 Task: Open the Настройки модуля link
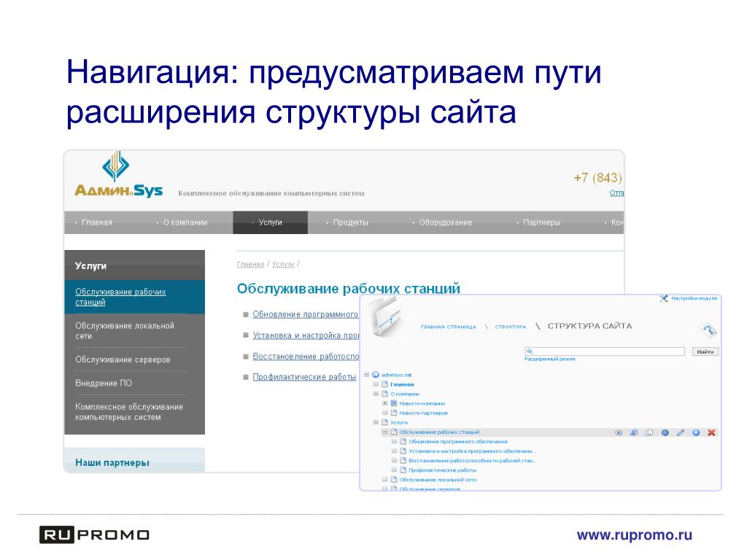694,298
